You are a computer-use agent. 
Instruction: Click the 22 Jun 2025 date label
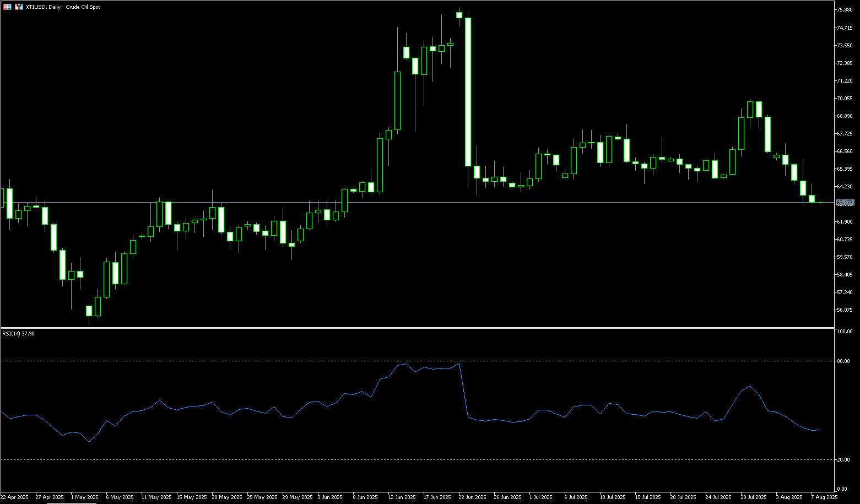(473, 497)
